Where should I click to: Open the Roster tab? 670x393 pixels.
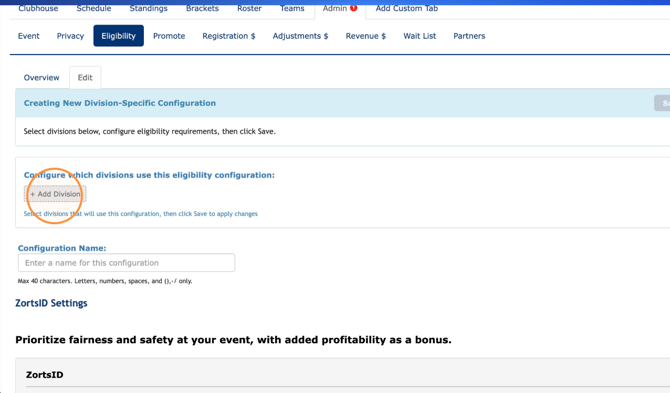click(x=249, y=9)
